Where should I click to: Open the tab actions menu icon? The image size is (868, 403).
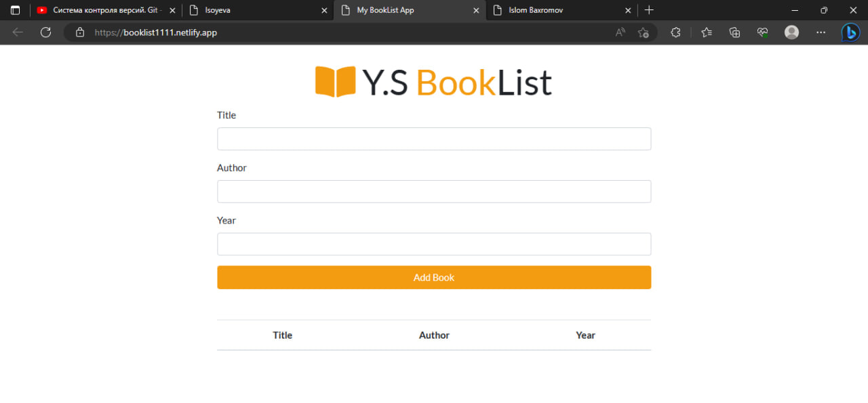pyautogui.click(x=15, y=10)
